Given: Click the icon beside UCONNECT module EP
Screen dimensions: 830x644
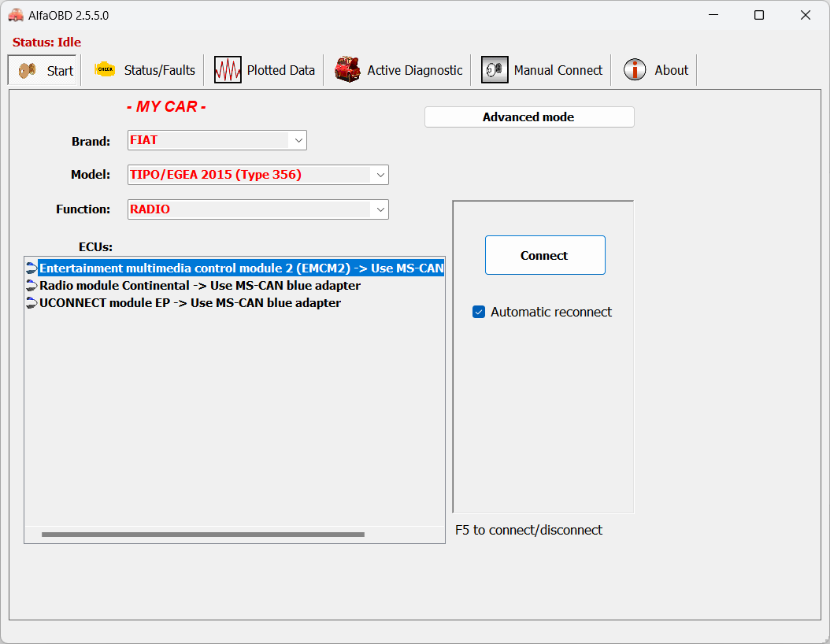Looking at the screenshot, I should tap(31, 303).
